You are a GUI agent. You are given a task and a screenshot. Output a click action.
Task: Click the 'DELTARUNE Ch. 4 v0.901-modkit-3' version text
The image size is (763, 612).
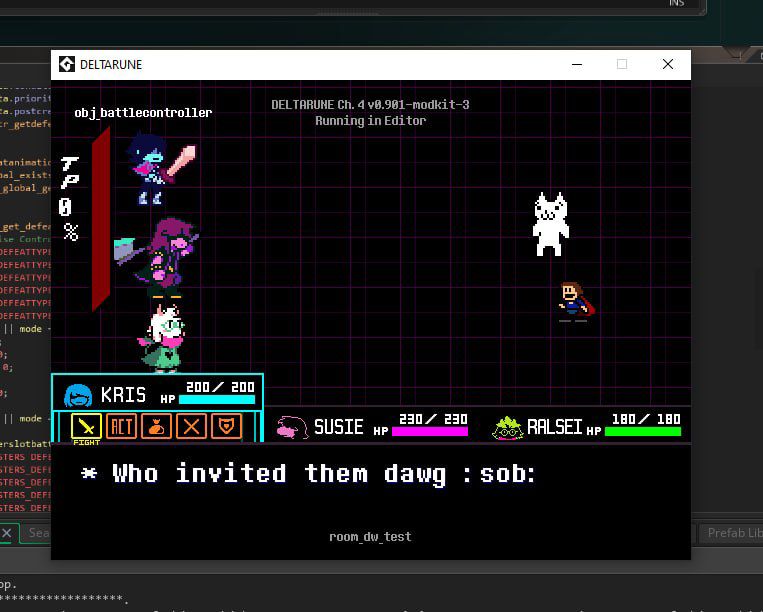(370, 105)
